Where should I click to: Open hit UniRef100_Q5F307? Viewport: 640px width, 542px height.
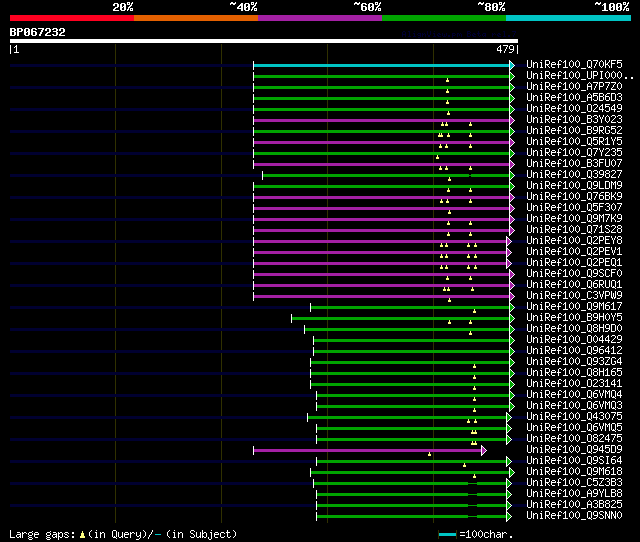coord(574,208)
